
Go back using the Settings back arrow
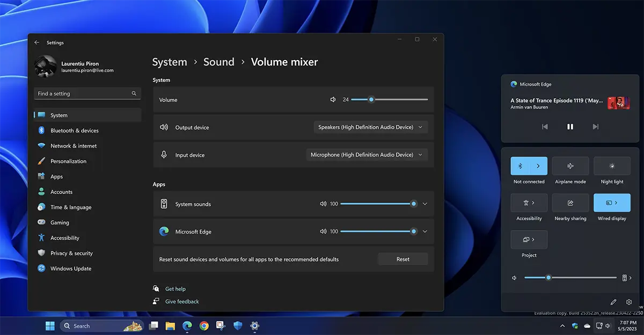click(36, 42)
